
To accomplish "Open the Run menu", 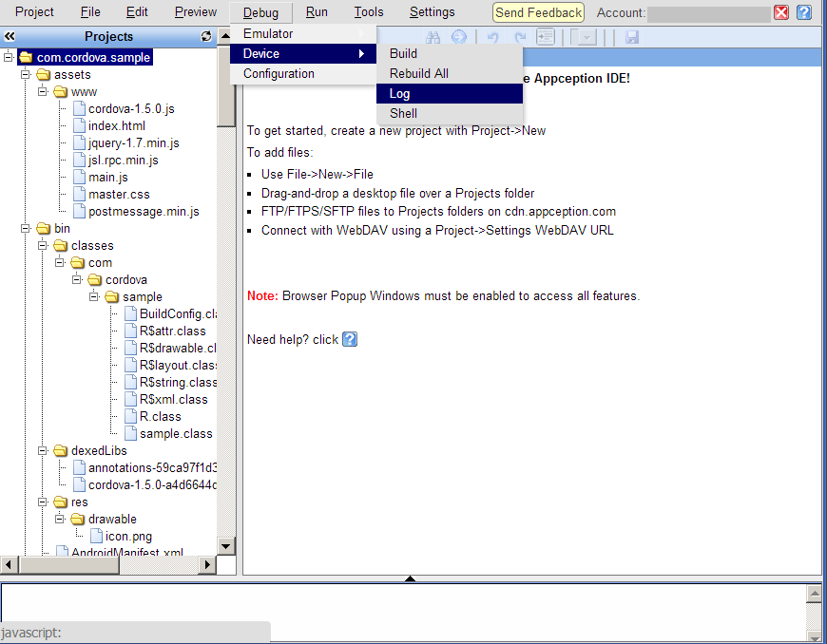I will tap(317, 11).
